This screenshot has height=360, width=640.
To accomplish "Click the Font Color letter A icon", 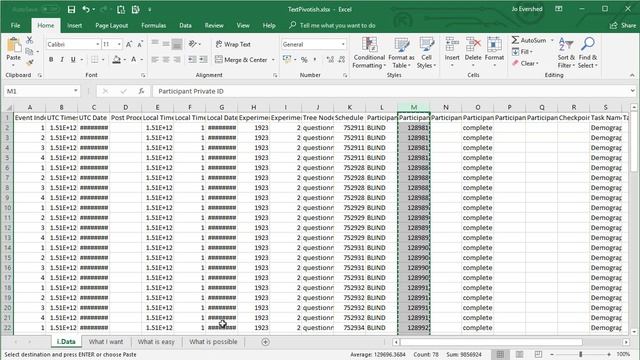I will [133, 60].
